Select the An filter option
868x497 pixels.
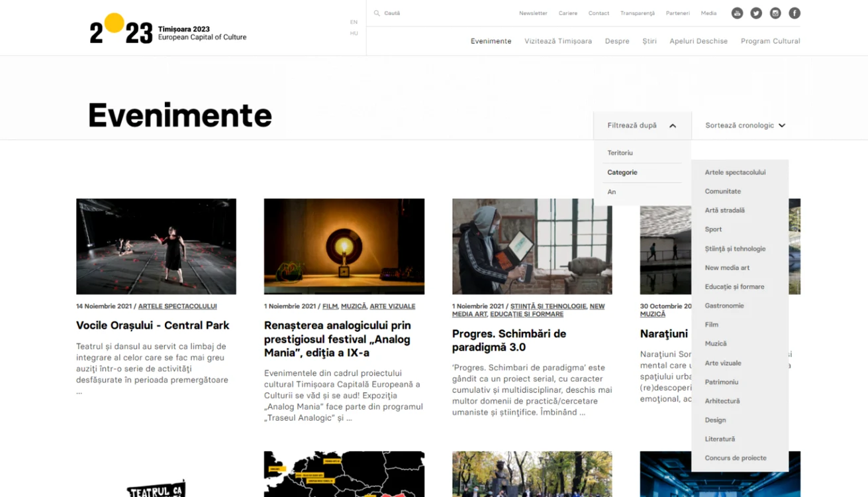[612, 192]
